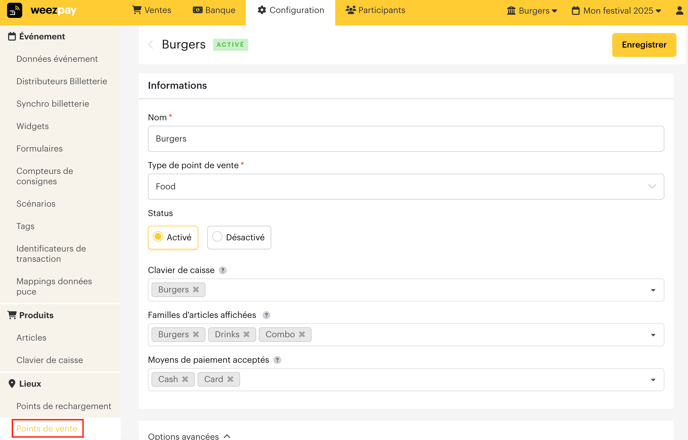Expand Familles d'articles dropdown arrow
Image resolution: width=688 pixels, height=440 pixels.
pyautogui.click(x=653, y=335)
